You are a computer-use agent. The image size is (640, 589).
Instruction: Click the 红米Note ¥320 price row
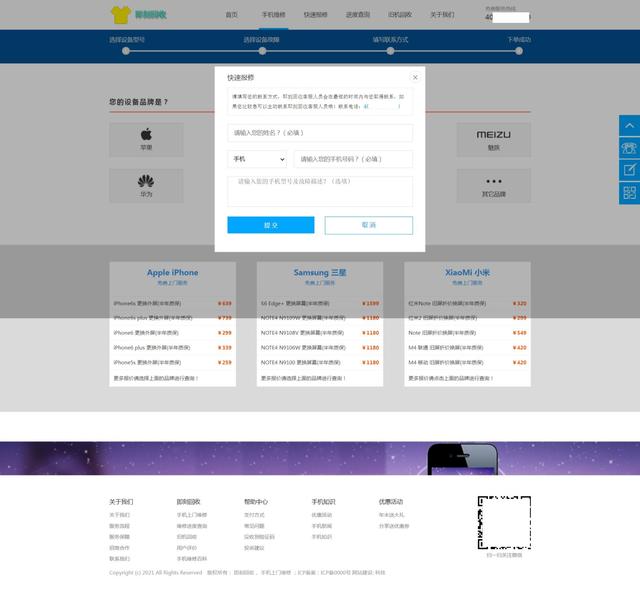click(x=467, y=303)
